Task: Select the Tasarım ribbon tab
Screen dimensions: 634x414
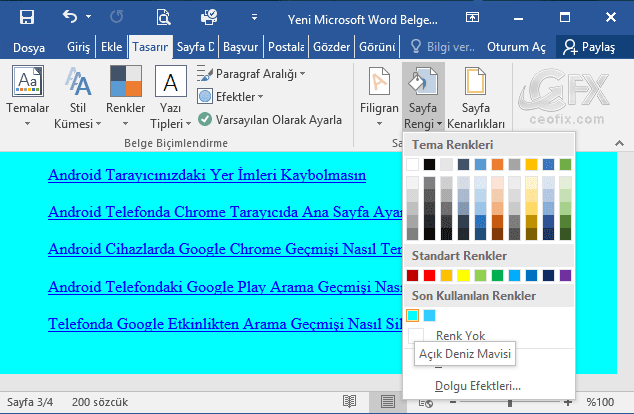Action: [x=150, y=47]
